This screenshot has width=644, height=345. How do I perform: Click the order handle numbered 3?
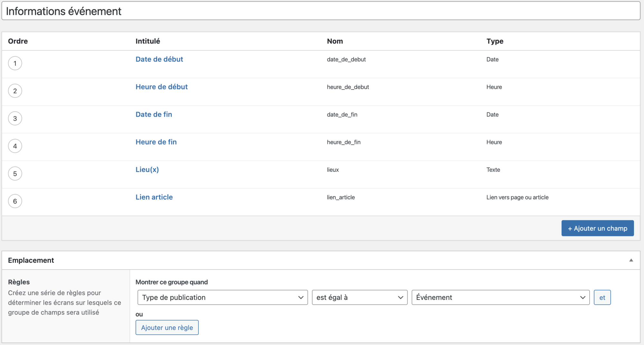pyautogui.click(x=15, y=119)
